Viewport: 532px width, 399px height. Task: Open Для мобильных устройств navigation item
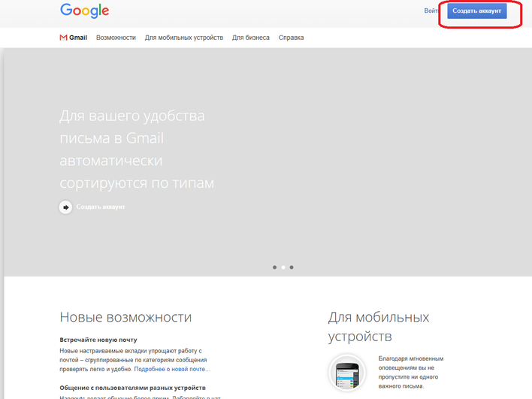[x=184, y=38]
